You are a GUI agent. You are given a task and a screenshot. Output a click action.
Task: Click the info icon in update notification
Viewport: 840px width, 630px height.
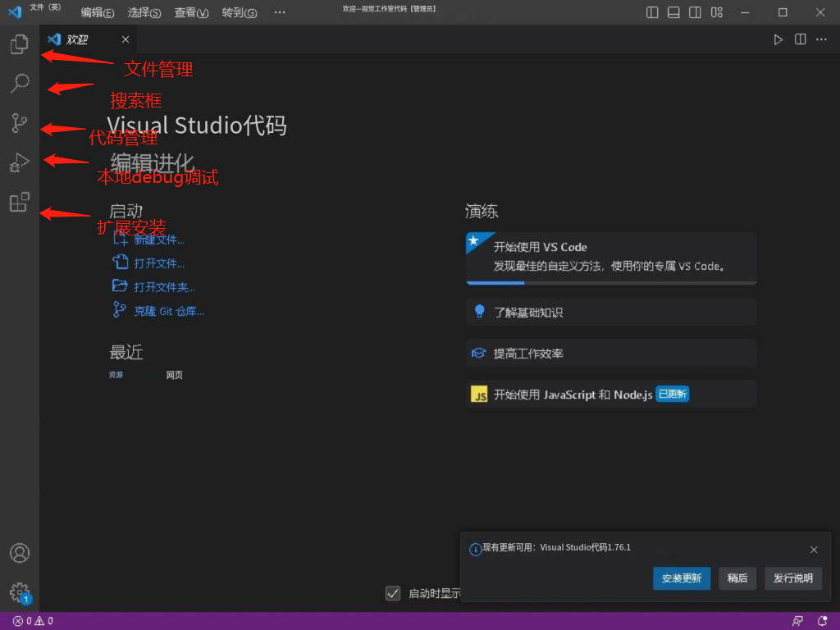[475, 549]
